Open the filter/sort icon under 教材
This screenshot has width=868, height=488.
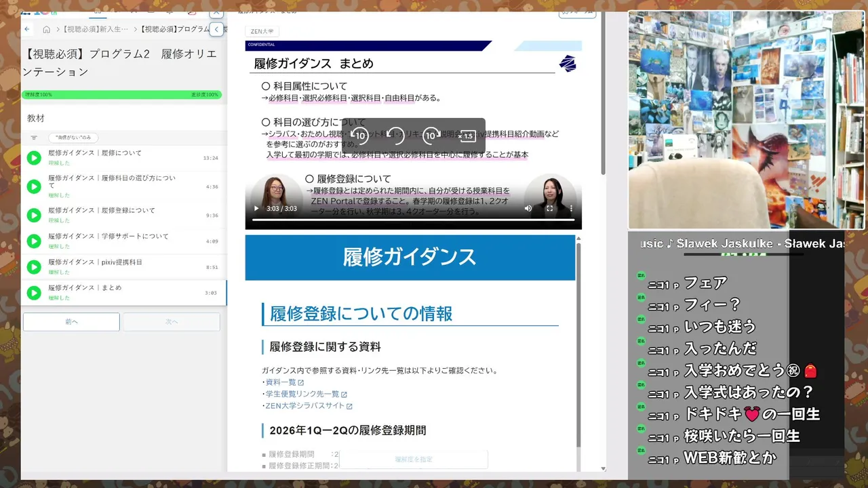coord(34,137)
